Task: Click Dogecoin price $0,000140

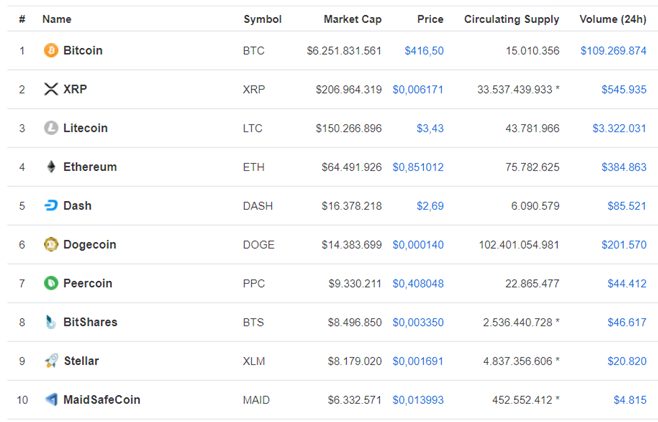Action: (418, 245)
